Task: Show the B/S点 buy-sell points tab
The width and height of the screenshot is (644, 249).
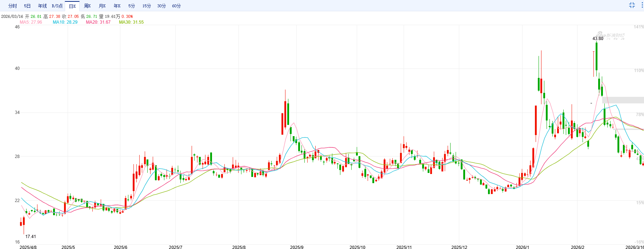Action: [x=57, y=6]
